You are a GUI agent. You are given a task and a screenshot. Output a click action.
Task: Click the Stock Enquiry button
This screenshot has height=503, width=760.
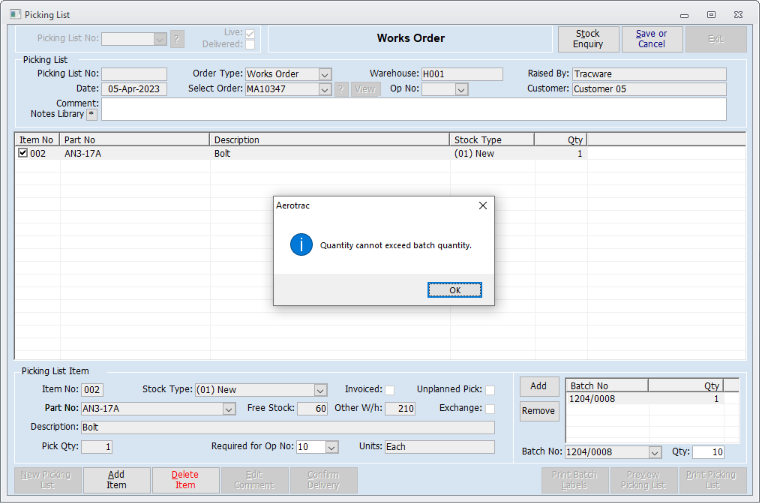[x=588, y=39]
